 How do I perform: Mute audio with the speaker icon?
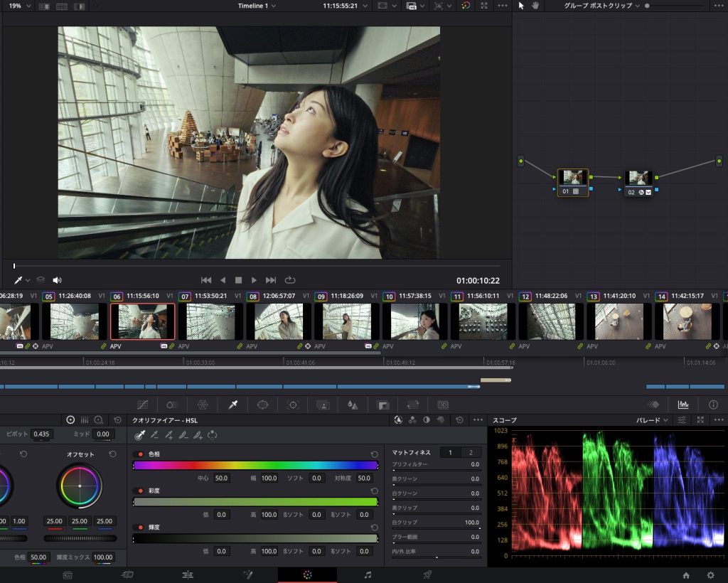tap(57, 280)
